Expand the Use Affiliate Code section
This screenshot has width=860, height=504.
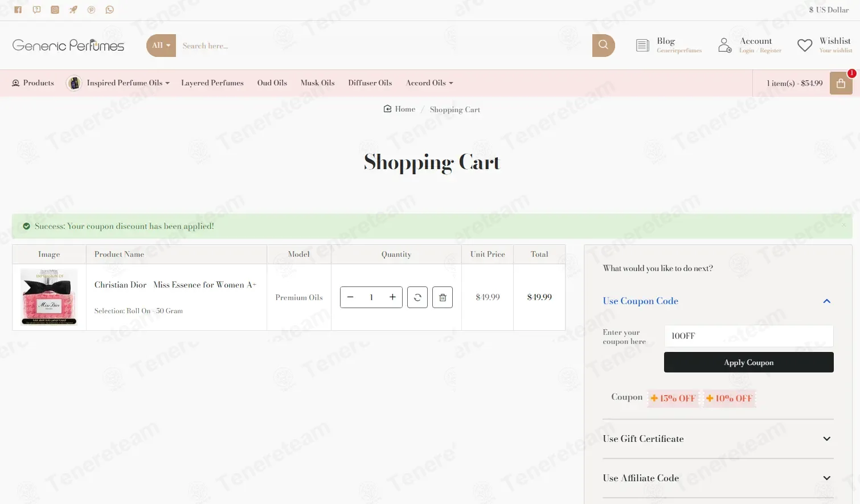(x=718, y=478)
